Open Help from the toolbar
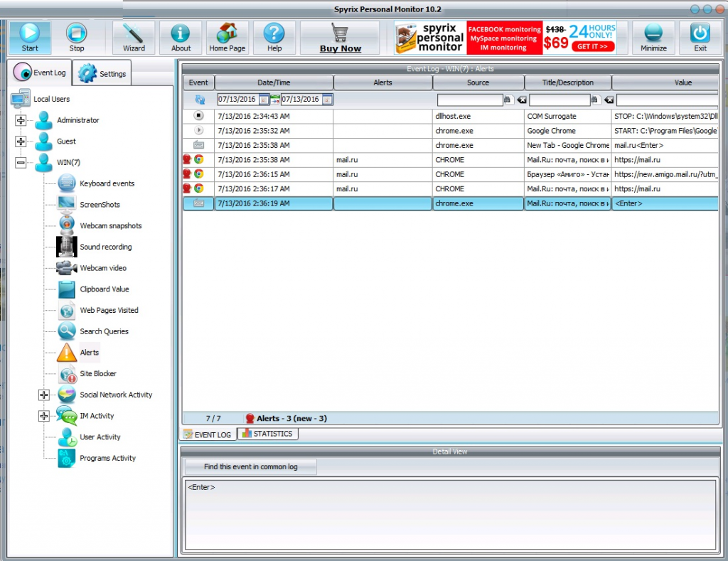Image resolution: width=728 pixels, height=561 pixels. (274, 38)
